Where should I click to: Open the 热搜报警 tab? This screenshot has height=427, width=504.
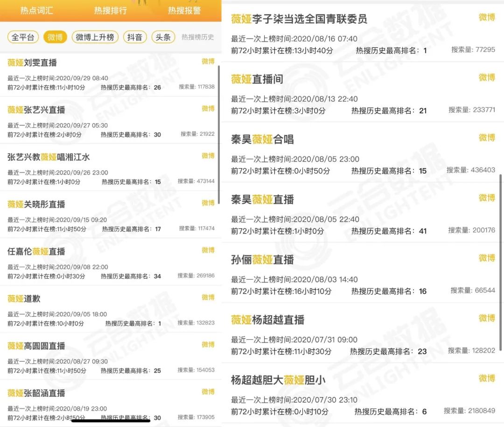[184, 11]
